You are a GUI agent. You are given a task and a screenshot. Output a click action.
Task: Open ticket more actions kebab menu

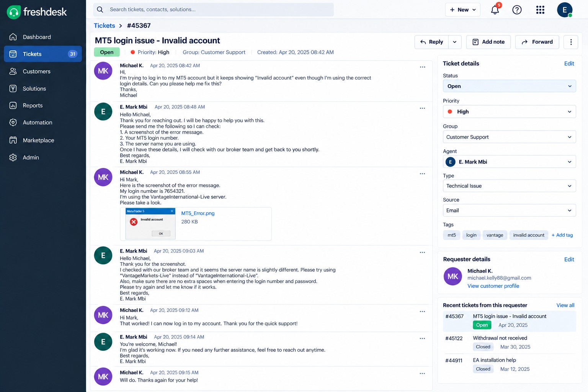[571, 42]
